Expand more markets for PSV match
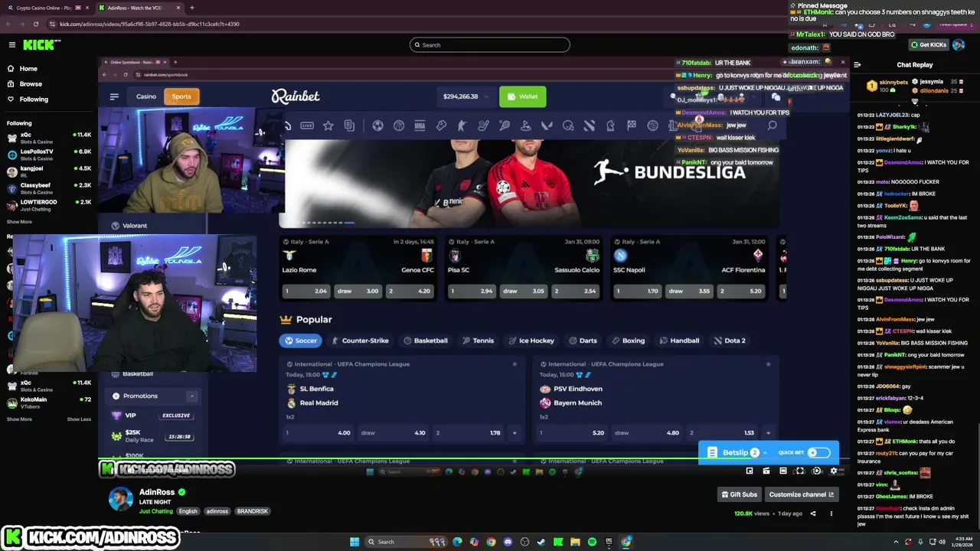Image resolution: width=980 pixels, height=551 pixels. 768,433
